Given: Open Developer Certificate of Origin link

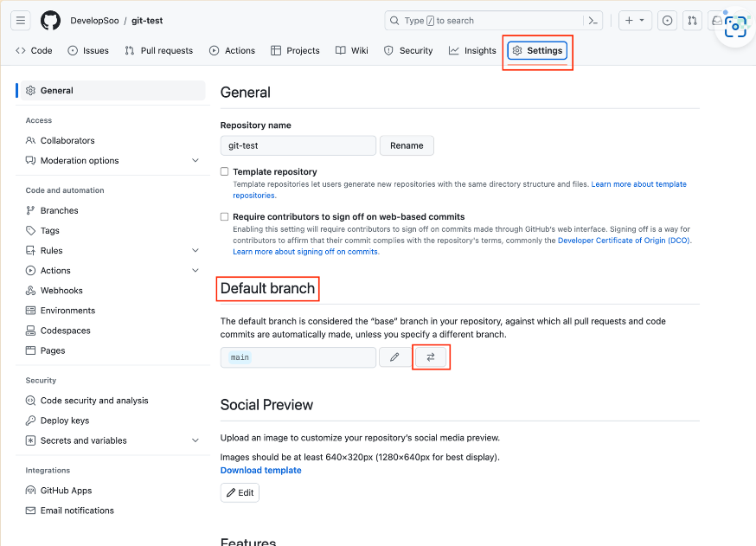Looking at the screenshot, I should (625, 241).
